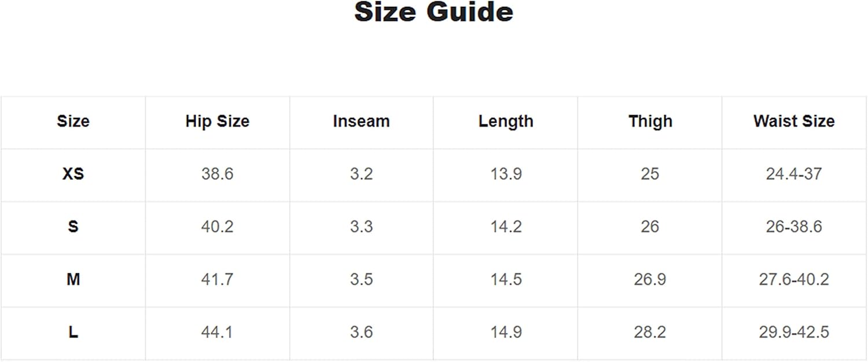Click the L size row label

pos(73,333)
